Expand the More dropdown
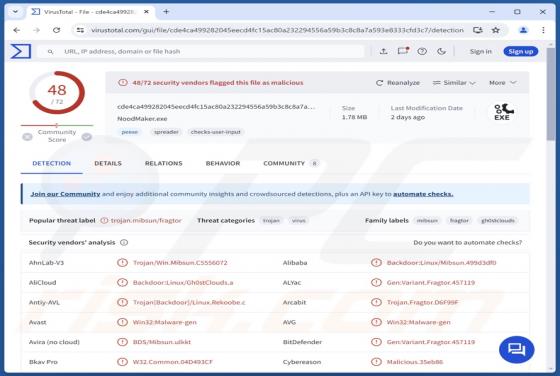This screenshot has height=376, width=560. 502,83
